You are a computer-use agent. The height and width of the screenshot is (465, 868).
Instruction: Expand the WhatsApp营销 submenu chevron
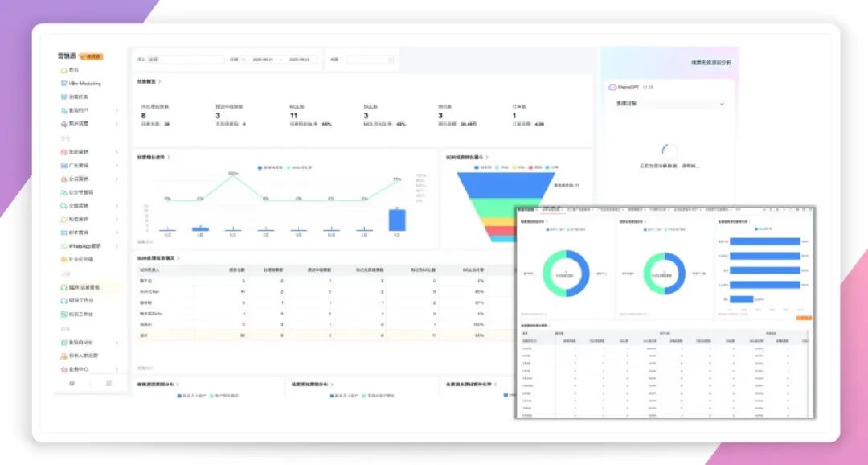pyautogui.click(x=117, y=246)
